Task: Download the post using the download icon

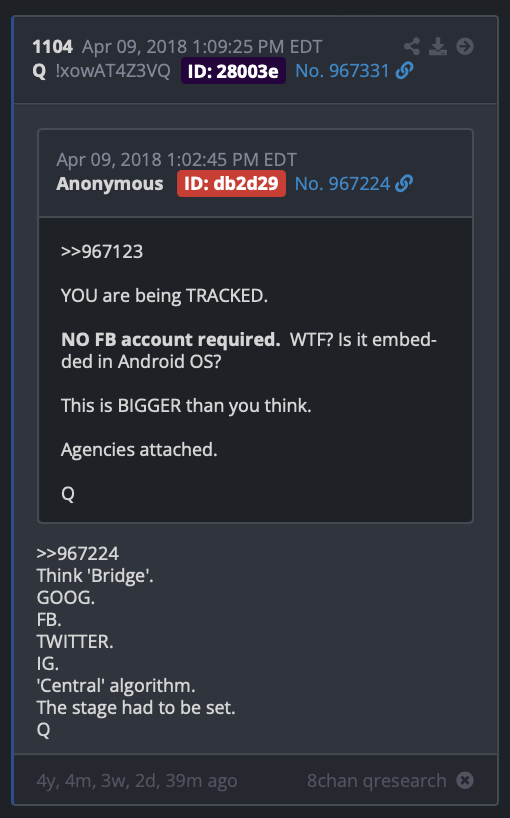Action: (438, 46)
